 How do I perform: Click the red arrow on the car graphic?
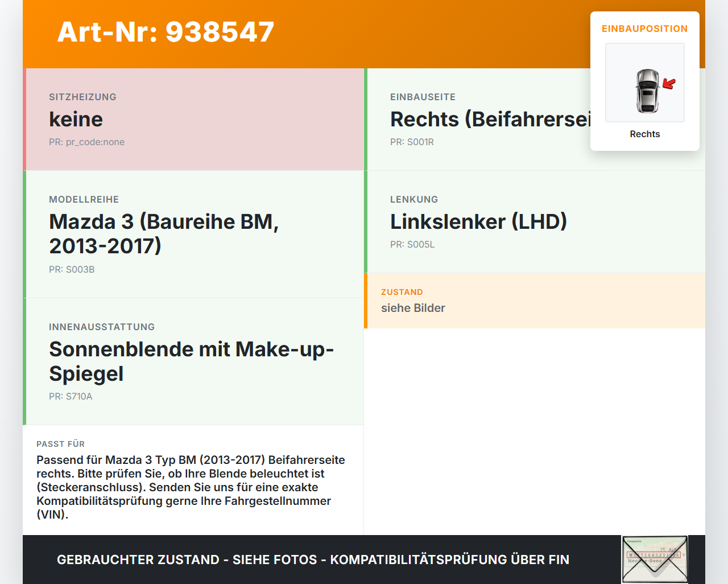pos(669,84)
